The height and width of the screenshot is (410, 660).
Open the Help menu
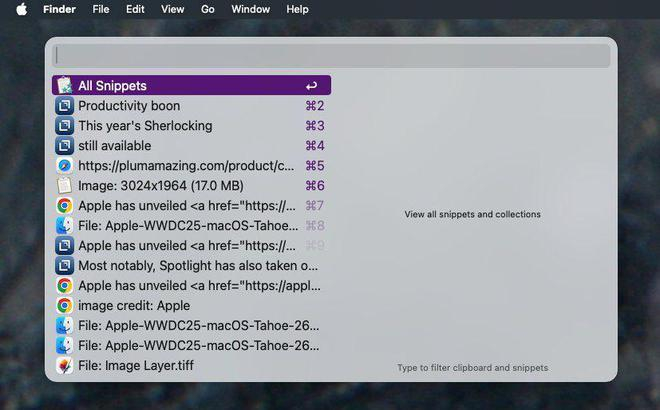[x=297, y=9]
